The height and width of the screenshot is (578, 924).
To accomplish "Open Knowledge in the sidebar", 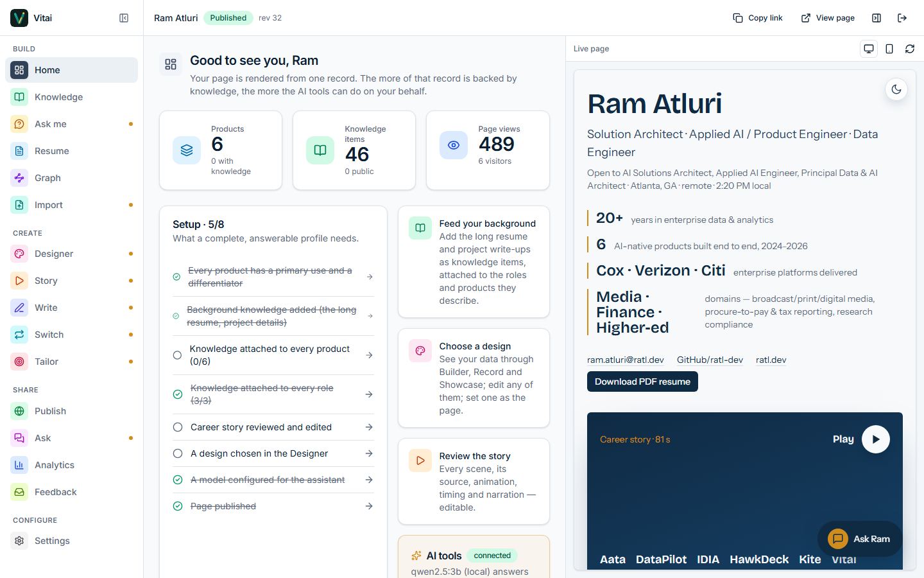I will pyautogui.click(x=71, y=97).
